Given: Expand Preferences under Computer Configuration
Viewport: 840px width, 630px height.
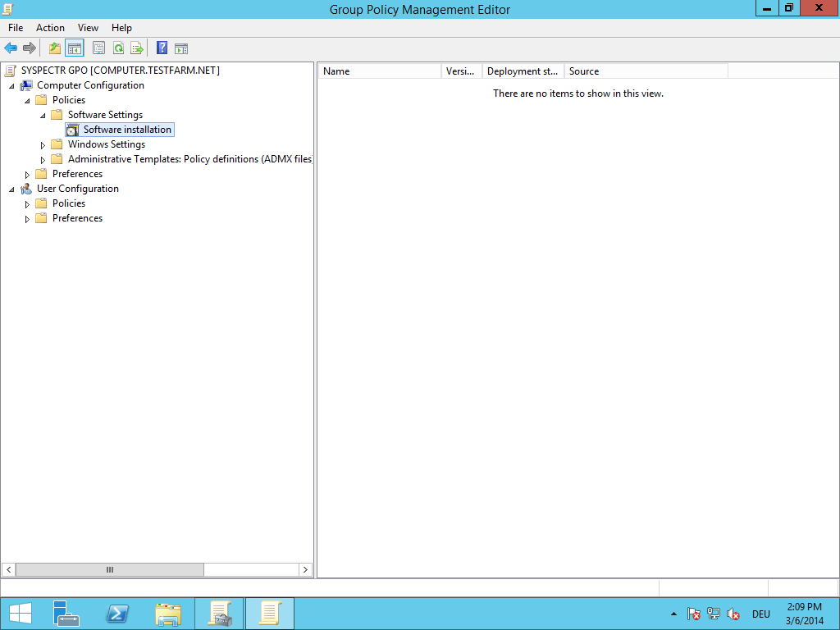Looking at the screenshot, I should tap(27, 175).
